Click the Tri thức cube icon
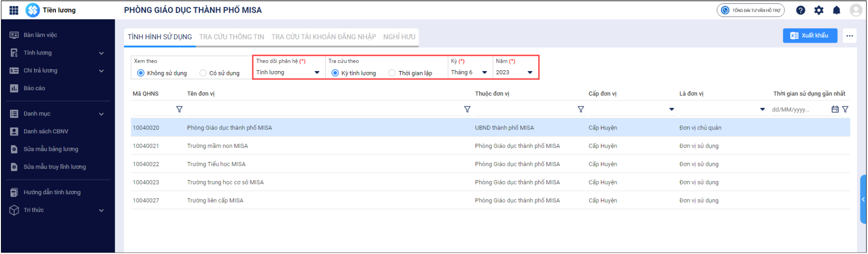Image resolution: width=868 pixels, height=254 pixels. [14, 210]
